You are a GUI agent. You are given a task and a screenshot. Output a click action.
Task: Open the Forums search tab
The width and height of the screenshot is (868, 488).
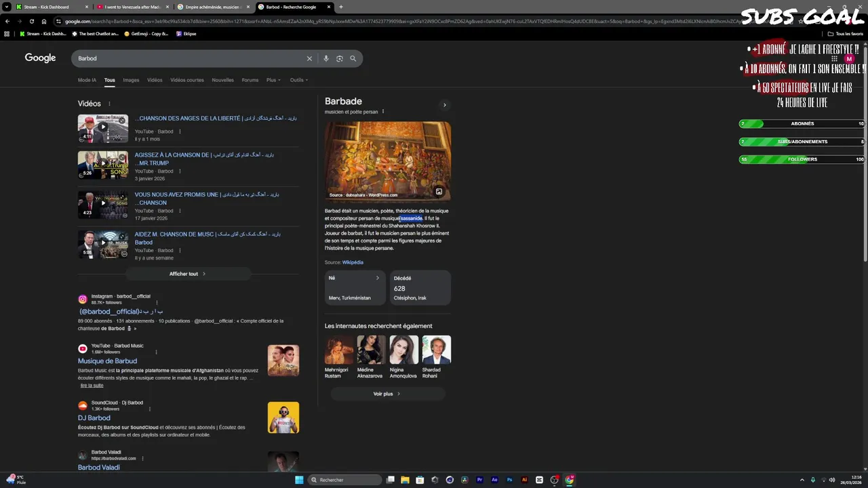250,80
